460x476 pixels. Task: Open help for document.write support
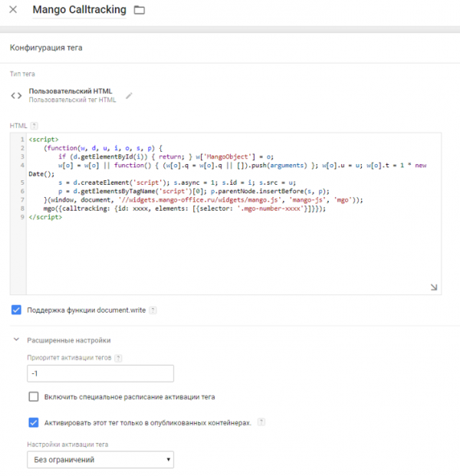click(x=153, y=310)
